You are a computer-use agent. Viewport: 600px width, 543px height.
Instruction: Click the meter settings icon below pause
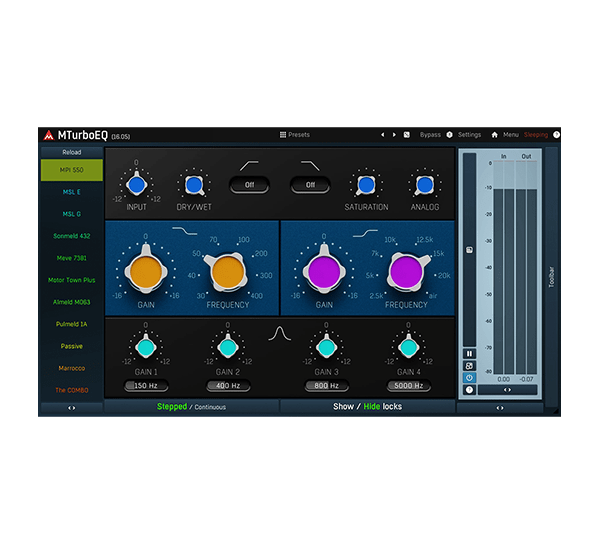(x=470, y=366)
